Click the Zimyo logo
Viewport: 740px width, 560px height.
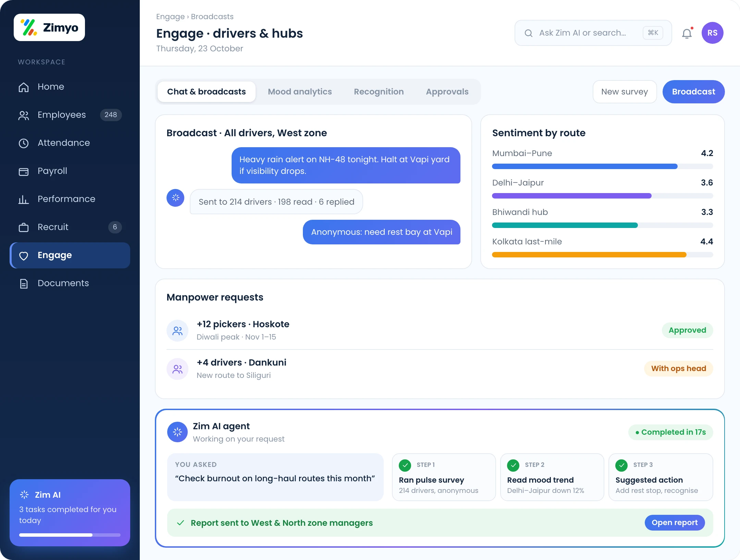49,27
